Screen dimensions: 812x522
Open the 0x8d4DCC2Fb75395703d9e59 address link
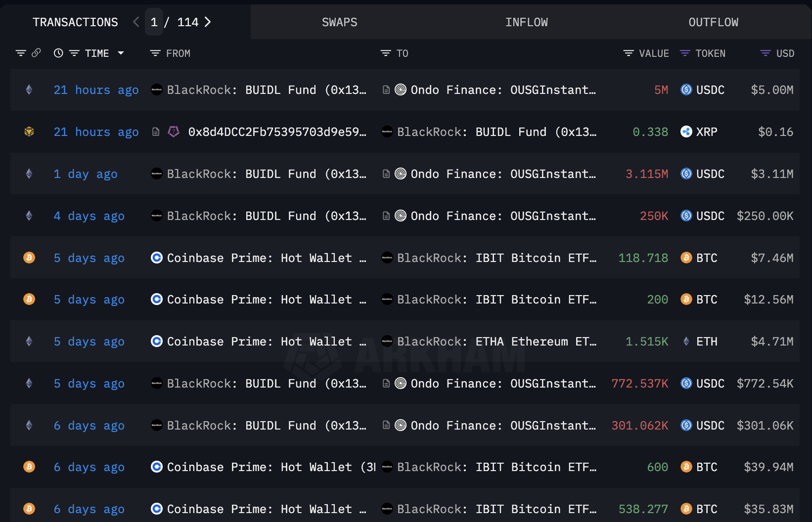[277, 132]
